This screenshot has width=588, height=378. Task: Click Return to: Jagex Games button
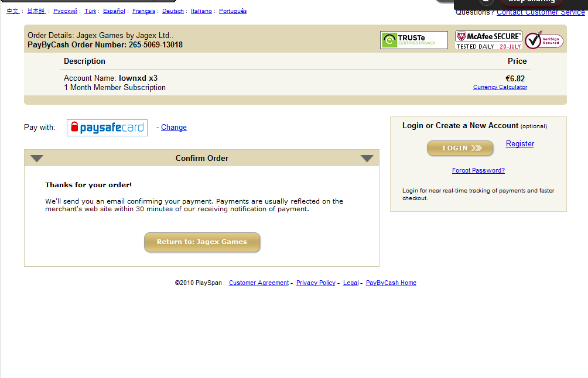coord(202,242)
